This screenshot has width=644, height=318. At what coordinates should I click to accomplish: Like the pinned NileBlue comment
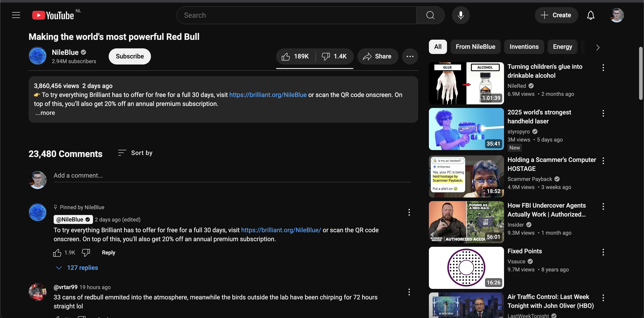57,253
